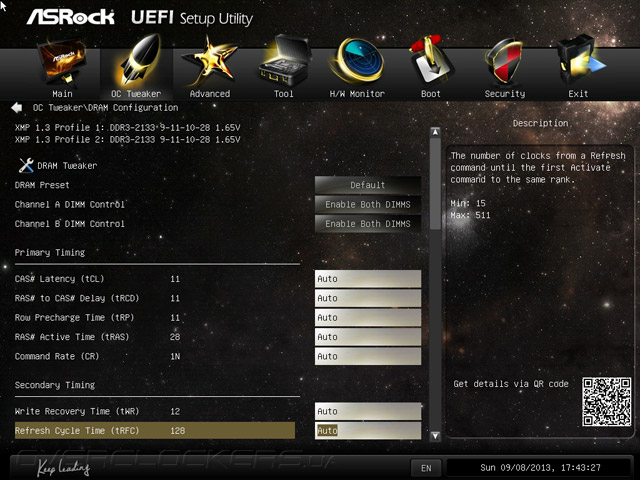Open the H/W Monitor radar icon

[357, 61]
